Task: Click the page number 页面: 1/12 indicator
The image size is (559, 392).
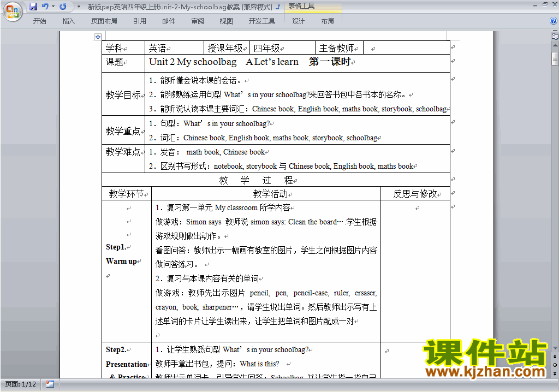Action: 20,384
